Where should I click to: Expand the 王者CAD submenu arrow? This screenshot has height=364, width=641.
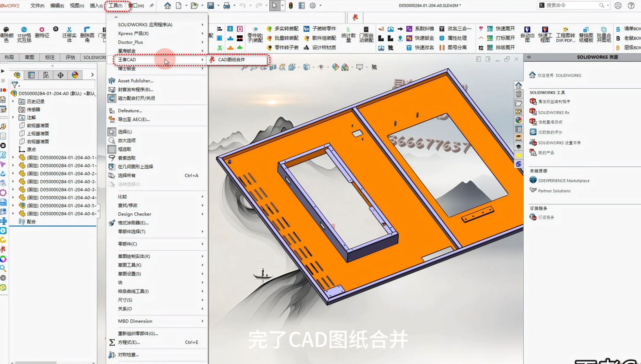pos(203,60)
